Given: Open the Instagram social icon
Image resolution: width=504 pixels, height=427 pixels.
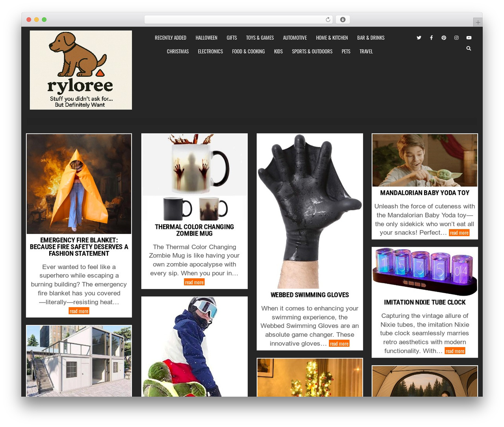Looking at the screenshot, I should click(x=456, y=38).
